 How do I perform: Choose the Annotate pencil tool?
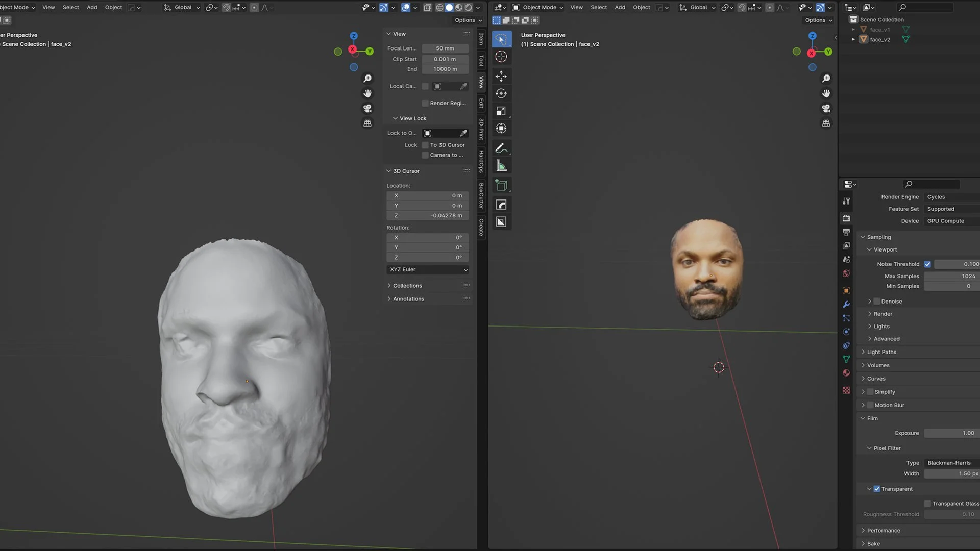(501, 148)
